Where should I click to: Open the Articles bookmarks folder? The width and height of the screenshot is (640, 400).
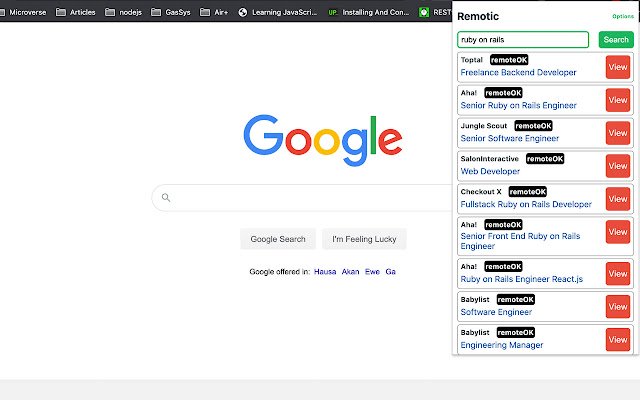[x=76, y=12]
